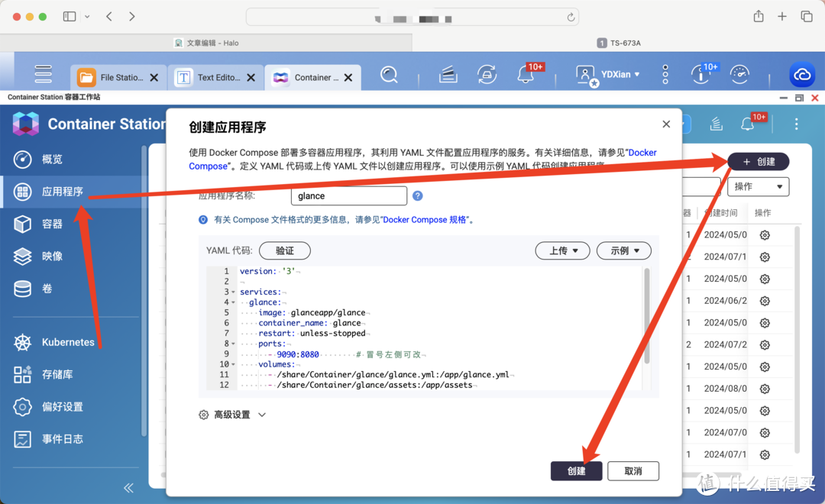The height and width of the screenshot is (504, 825).
Task: Click 创建 to create the application
Action: tap(576, 470)
